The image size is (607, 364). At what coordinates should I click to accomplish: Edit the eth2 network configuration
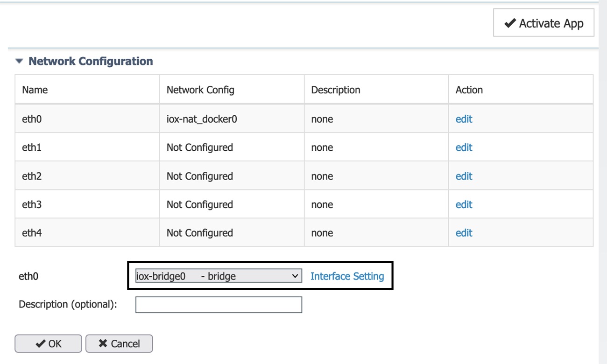[464, 176]
